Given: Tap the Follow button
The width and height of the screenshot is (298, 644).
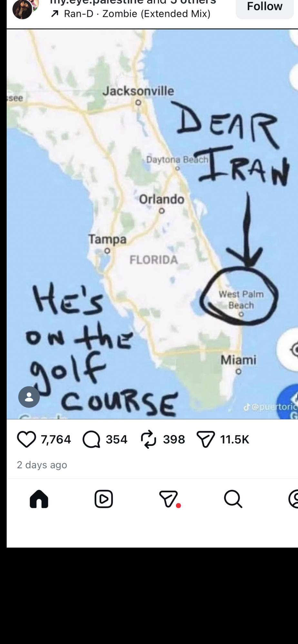Looking at the screenshot, I should click(264, 6).
